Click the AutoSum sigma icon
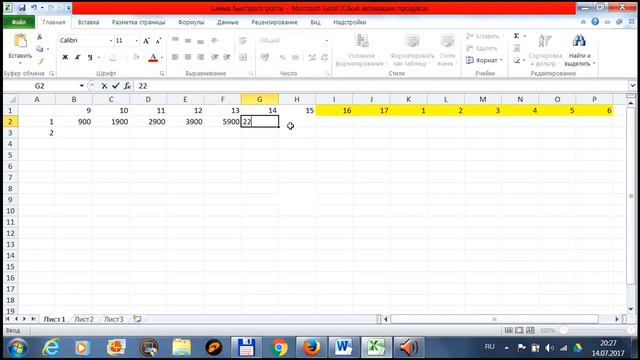 click(516, 36)
